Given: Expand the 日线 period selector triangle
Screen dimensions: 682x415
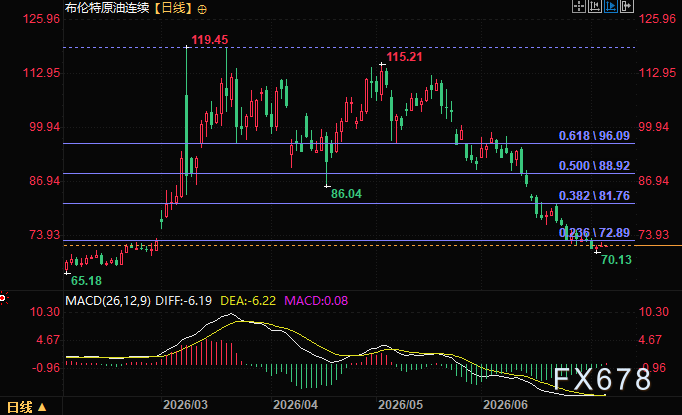Looking at the screenshot, I should click(42, 407).
